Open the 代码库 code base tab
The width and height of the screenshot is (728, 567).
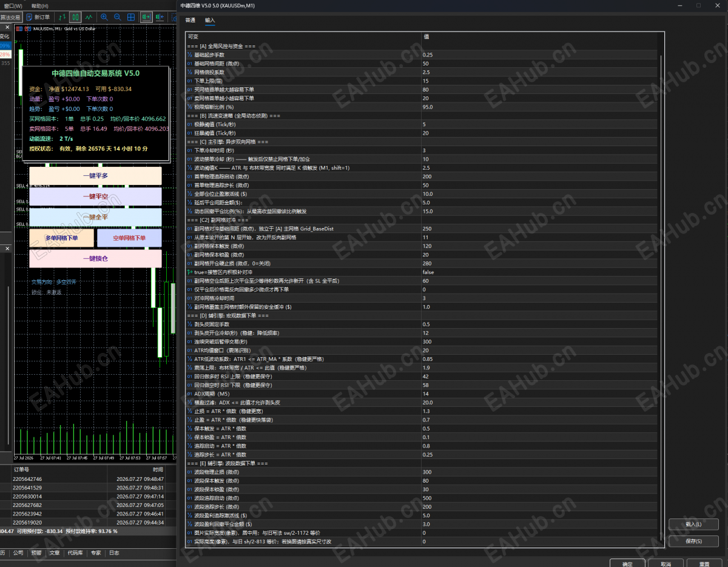pyautogui.click(x=75, y=553)
